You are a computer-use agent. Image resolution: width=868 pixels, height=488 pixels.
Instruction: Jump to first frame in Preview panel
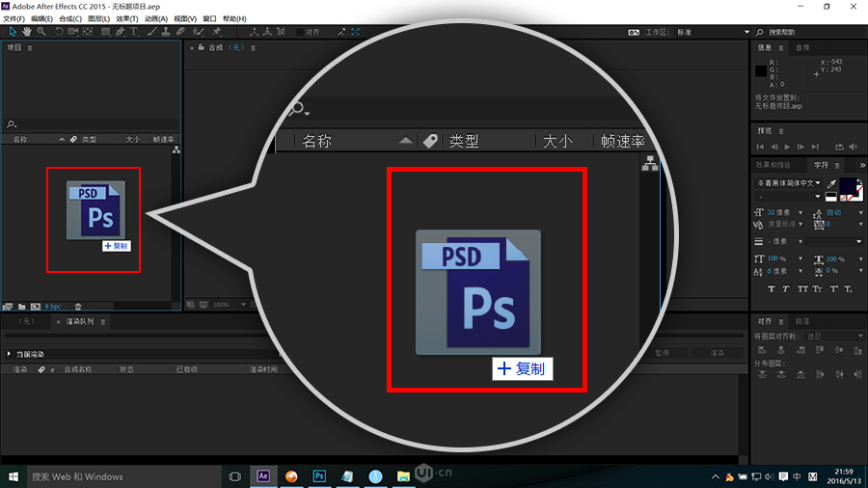pyautogui.click(x=760, y=147)
